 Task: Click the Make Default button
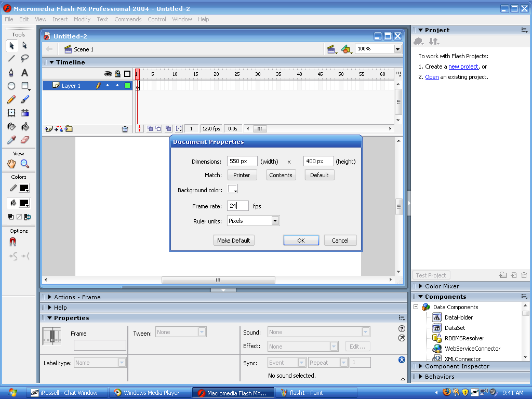pyautogui.click(x=234, y=240)
